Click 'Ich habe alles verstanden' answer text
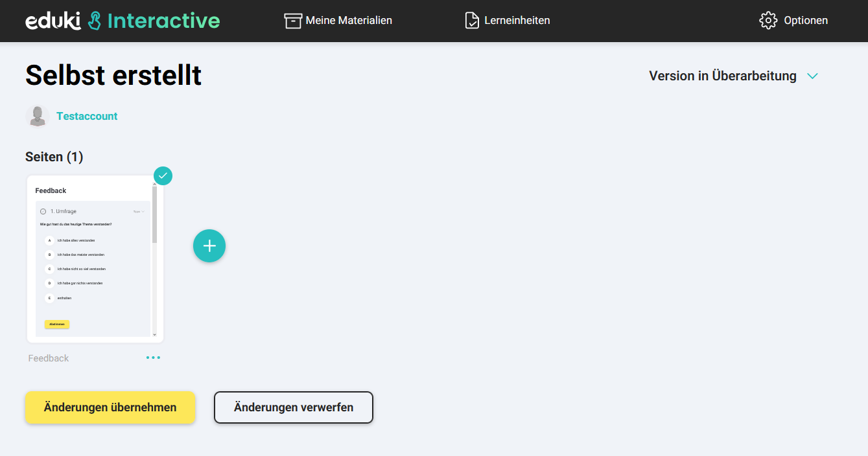The height and width of the screenshot is (456, 868). pyautogui.click(x=76, y=240)
